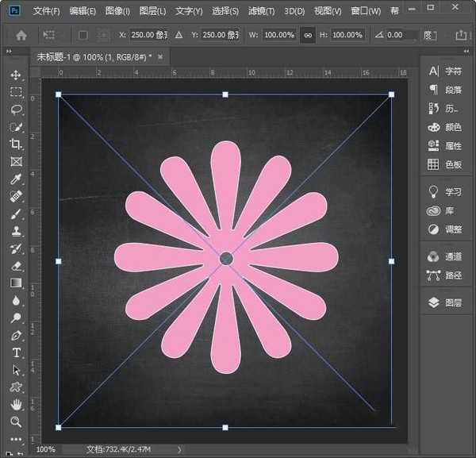
Task: Select the Lasso tool
Action: pyautogui.click(x=16, y=110)
